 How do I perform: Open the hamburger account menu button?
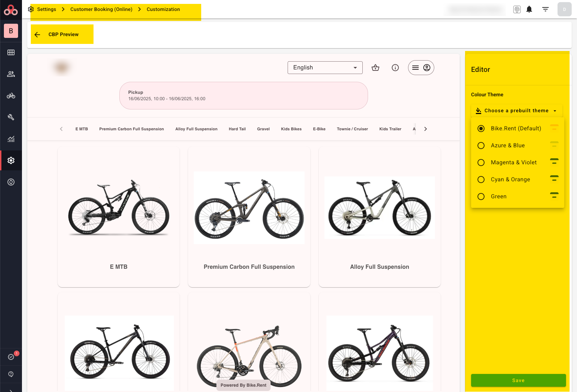click(421, 68)
